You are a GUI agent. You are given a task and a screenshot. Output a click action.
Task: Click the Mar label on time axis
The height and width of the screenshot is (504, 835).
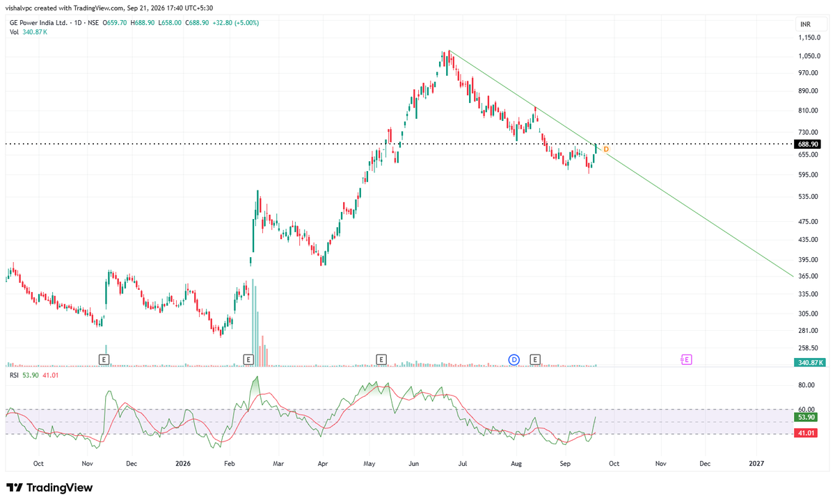click(x=278, y=463)
